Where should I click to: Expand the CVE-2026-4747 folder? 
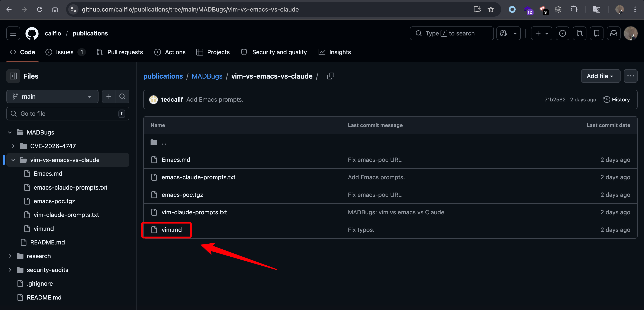click(x=13, y=146)
